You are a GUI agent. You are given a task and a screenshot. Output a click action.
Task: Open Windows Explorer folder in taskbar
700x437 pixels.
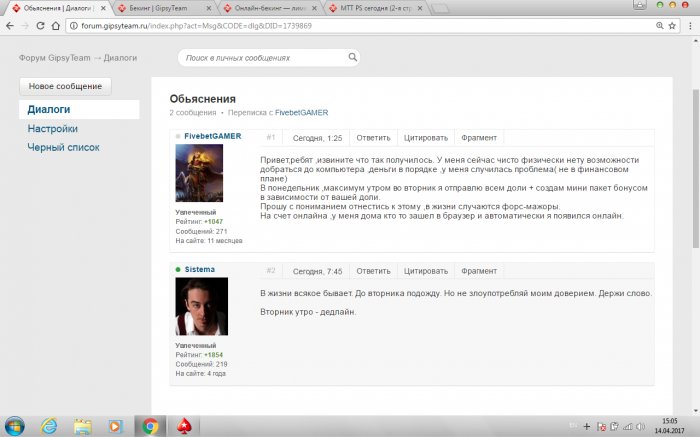(x=83, y=426)
